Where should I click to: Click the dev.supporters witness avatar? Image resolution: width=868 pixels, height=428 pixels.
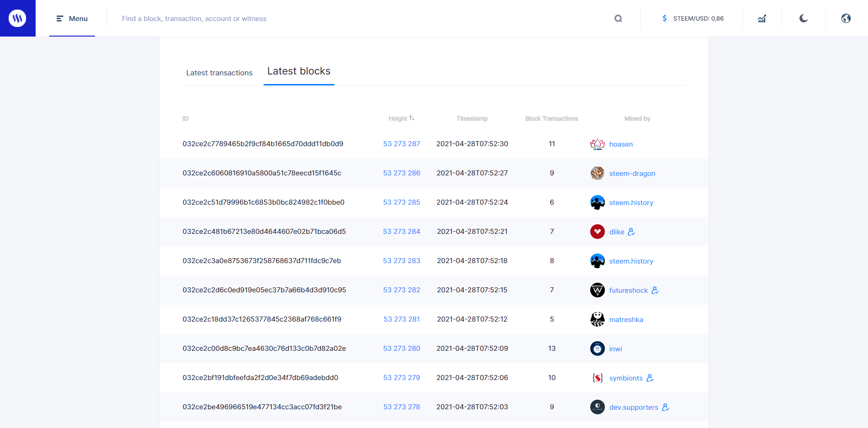(598, 407)
